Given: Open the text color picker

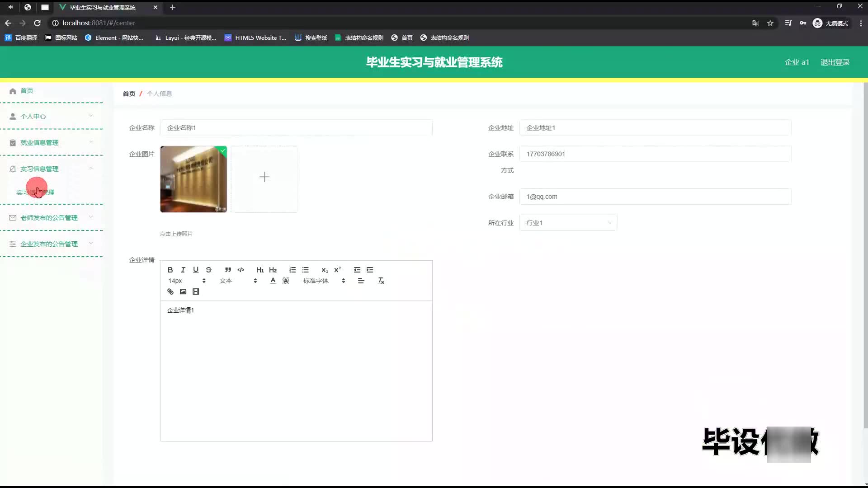Looking at the screenshot, I should 273,281.
